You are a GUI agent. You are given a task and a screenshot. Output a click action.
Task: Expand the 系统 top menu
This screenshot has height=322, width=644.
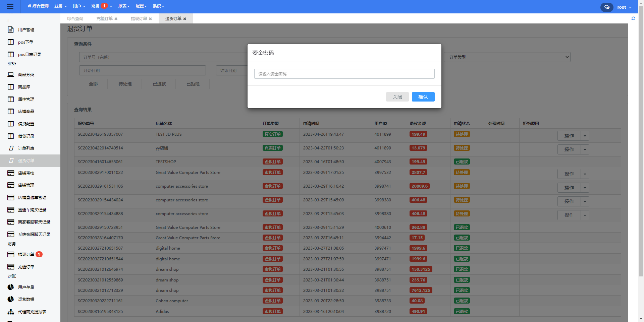[159, 6]
